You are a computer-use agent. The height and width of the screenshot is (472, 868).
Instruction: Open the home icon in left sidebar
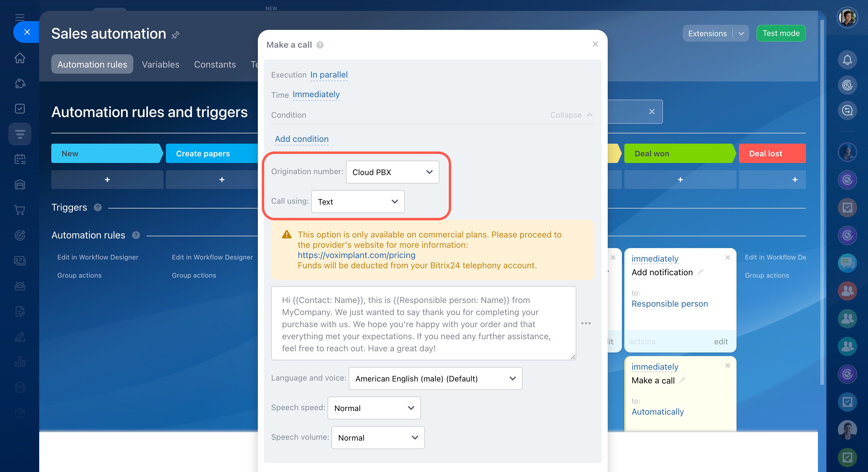(20, 58)
